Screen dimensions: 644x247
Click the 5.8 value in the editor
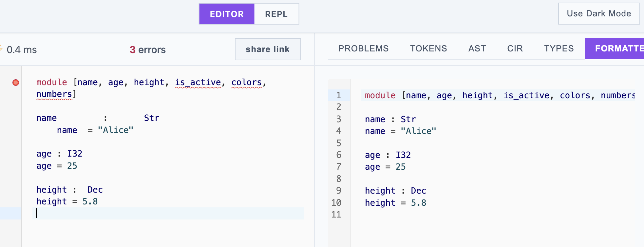tap(90, 201)
